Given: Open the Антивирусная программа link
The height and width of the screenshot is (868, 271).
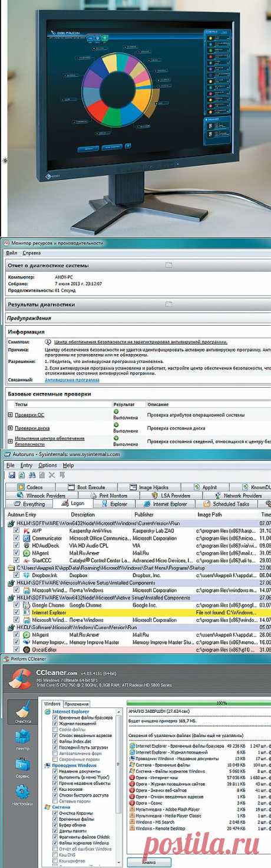Looking at the screenshot, I should (72, 380).
